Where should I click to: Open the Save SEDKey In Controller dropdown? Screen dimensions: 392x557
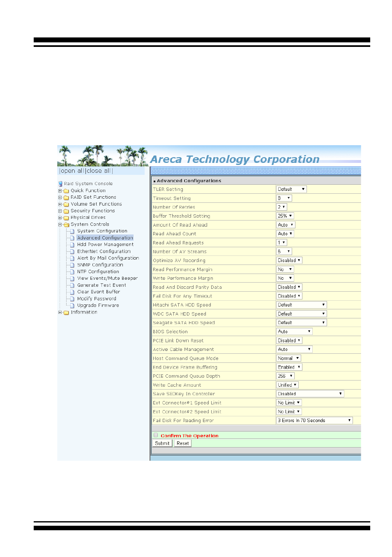[310, 394]
